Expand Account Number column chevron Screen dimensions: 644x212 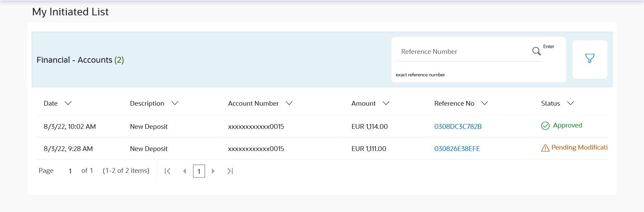coord(289,103)
